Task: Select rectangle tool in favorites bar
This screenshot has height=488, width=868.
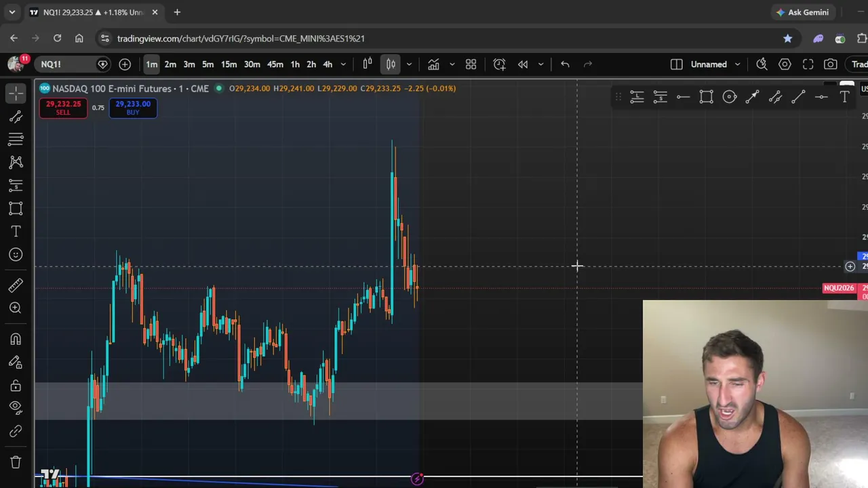Action: (x=706, y=98)
